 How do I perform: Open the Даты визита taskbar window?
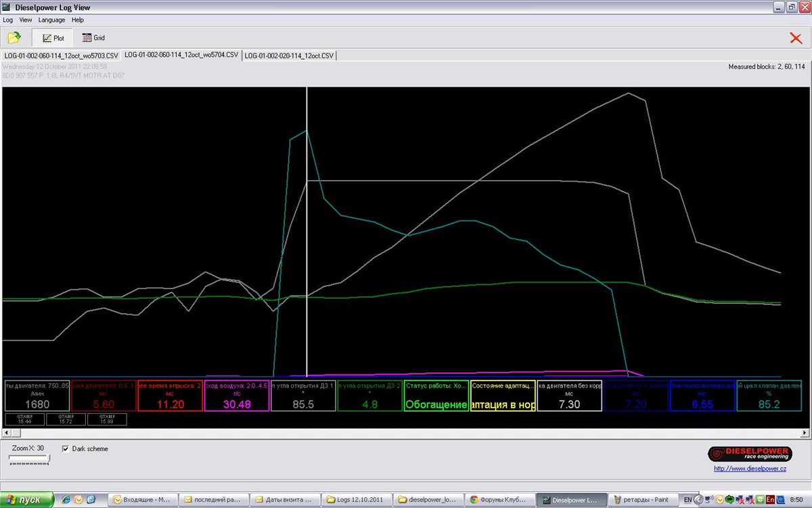tap(286, 500)
